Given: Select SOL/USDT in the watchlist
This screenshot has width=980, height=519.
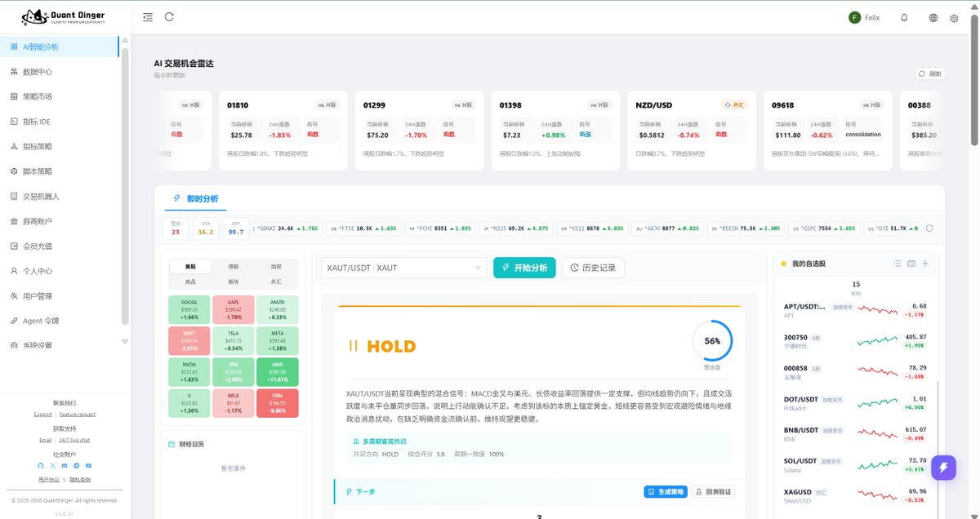Looking at the screenshot, I should pos(856,465).
